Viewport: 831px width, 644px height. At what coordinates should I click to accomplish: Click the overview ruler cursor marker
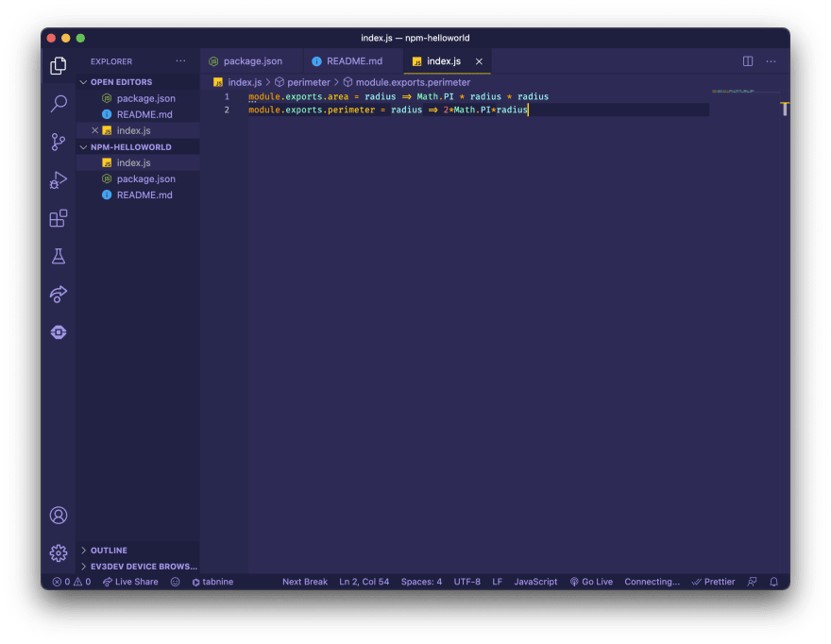pos(785,109)
